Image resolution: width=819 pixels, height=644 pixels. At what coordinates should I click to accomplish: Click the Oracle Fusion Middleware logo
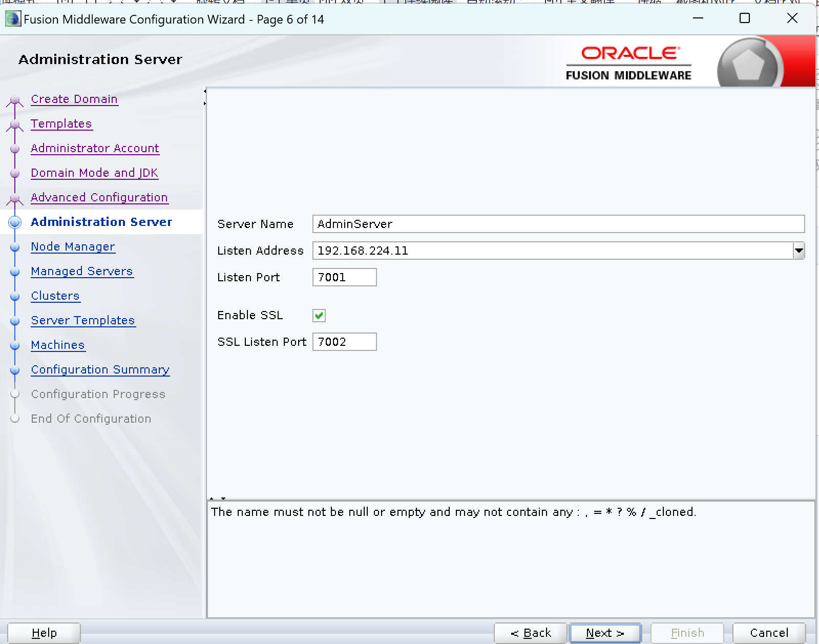[628, 64]
